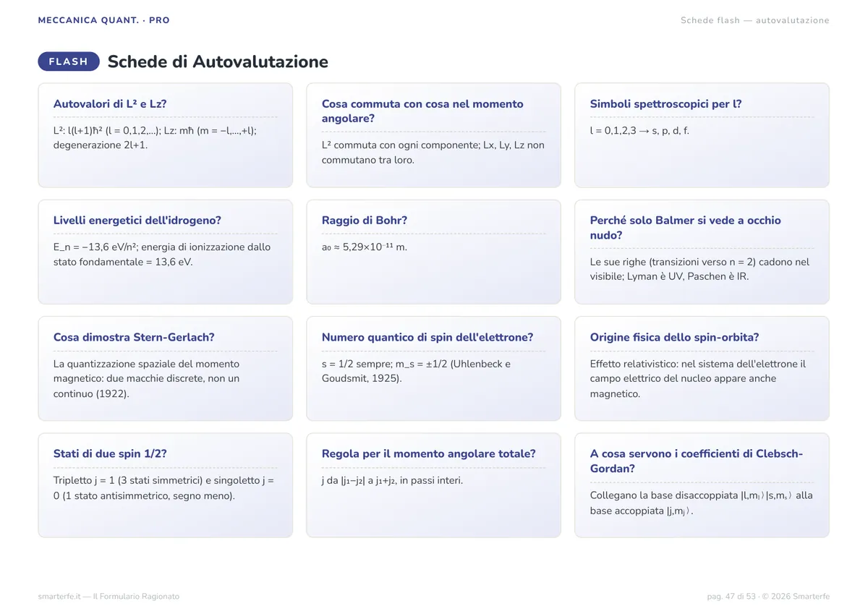Click the answer "L² commuta con ogni componente"
868x614 pixels.
click(x=433, y=153)
